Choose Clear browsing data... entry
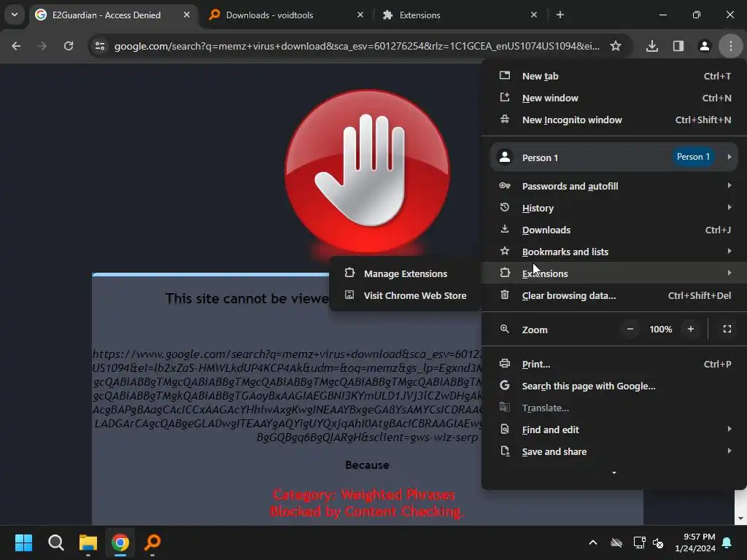747x560 pixels. tap(614, 296)
